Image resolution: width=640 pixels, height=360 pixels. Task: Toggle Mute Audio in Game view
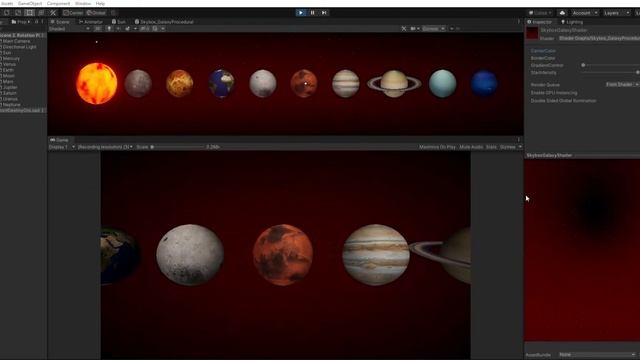click(x=471, y=147)
